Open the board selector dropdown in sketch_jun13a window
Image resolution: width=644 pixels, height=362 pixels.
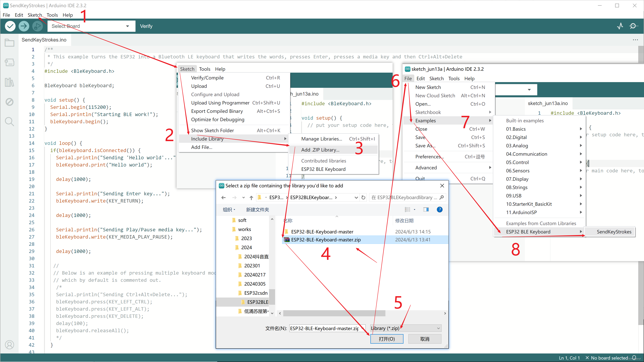point(529,90)
